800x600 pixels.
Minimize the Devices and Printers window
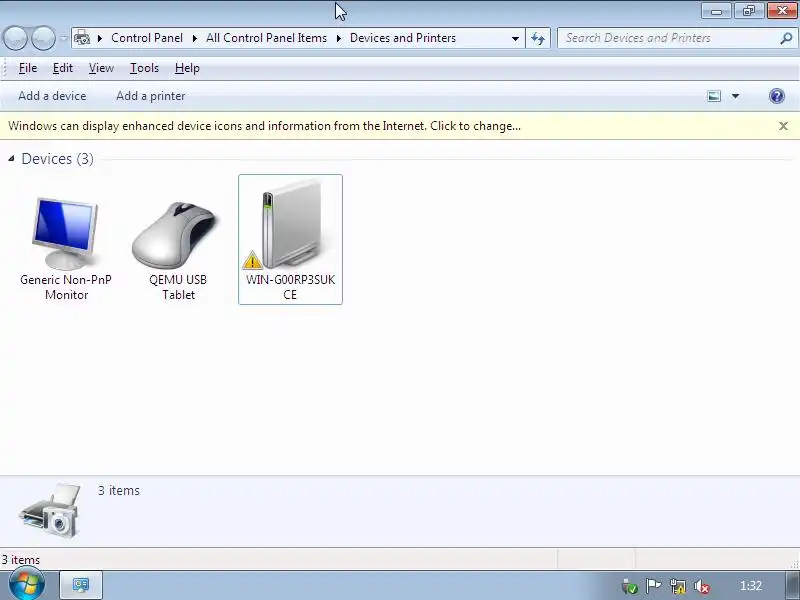716,10
